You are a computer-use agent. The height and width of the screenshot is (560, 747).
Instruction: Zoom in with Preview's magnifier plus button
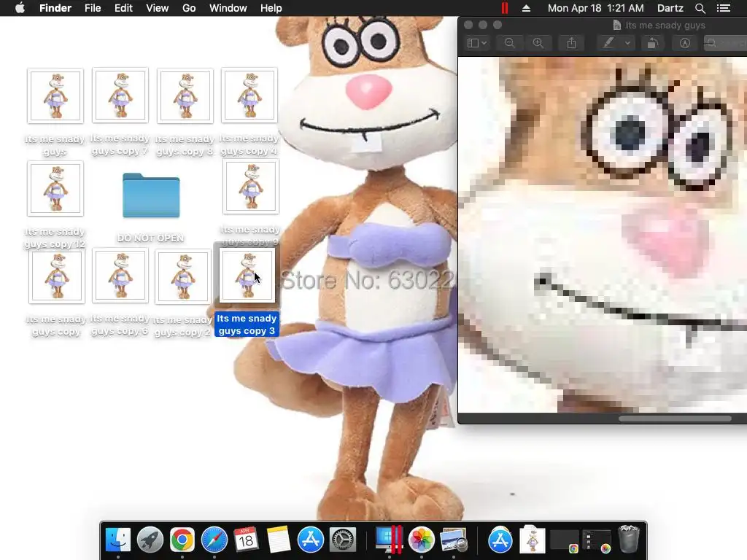click(538, 43)
